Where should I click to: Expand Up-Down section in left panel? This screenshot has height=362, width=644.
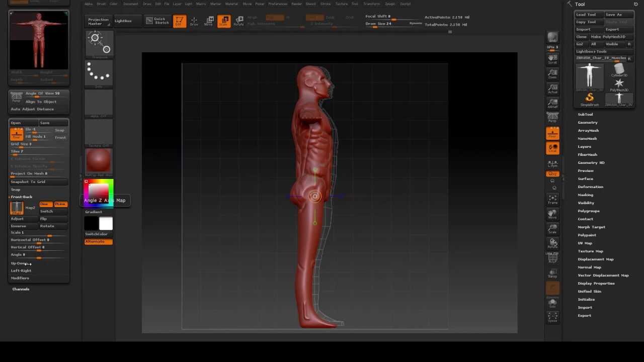coord(19,263)
